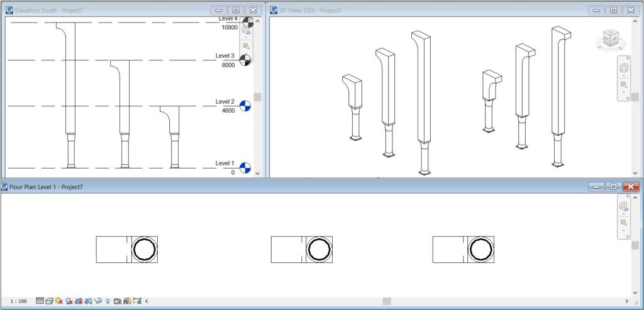
Task: Click Temporary Hide/Isolate glasses icon
Action: click(97, 301)
